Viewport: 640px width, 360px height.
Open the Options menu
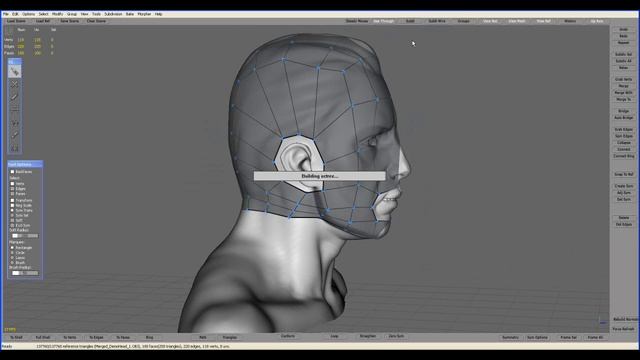(29, 14)
